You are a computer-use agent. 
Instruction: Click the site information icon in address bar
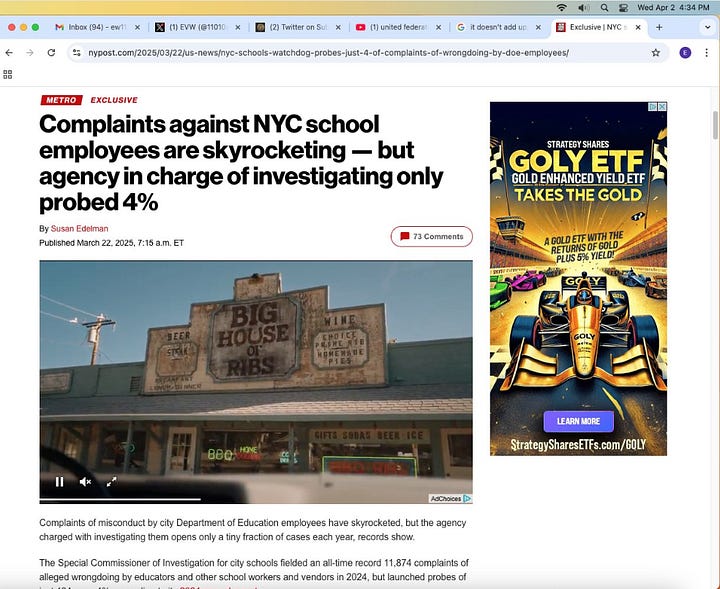click(77, 53)
